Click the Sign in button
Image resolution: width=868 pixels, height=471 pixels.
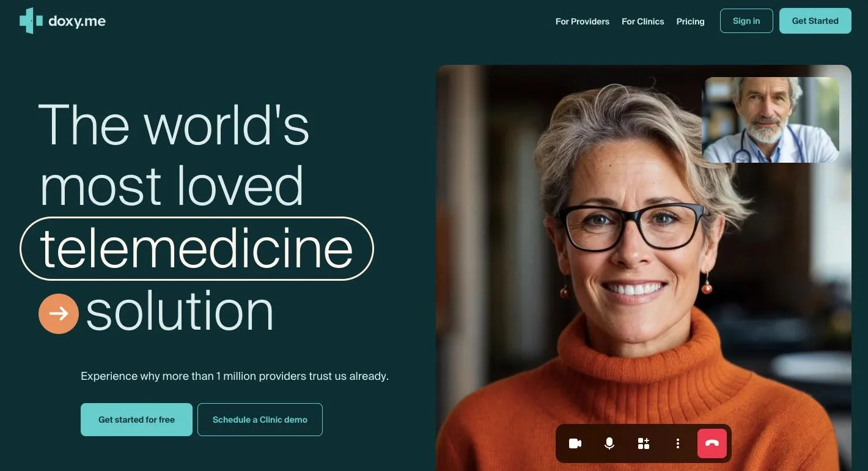746,21
